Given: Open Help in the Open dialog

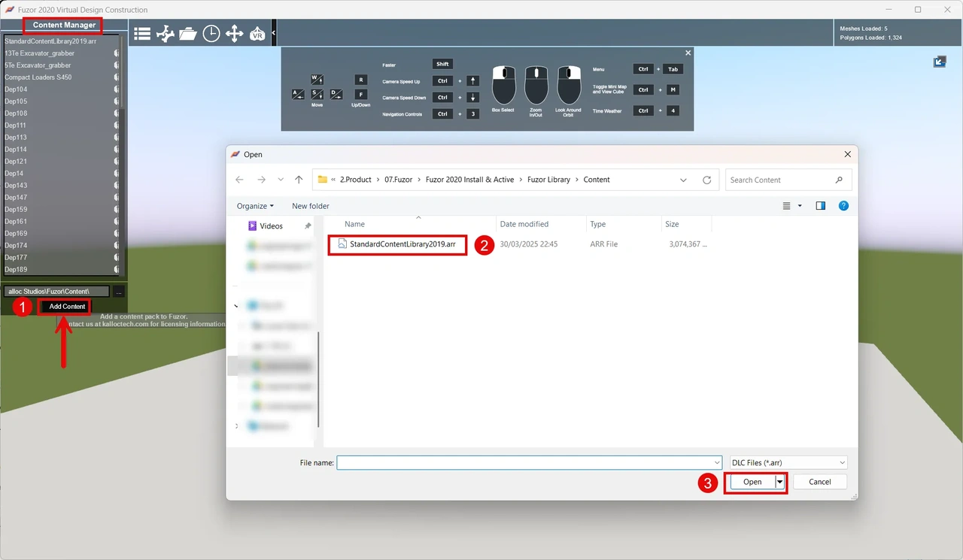Looking at the screenshot, I should coord(843,206).
